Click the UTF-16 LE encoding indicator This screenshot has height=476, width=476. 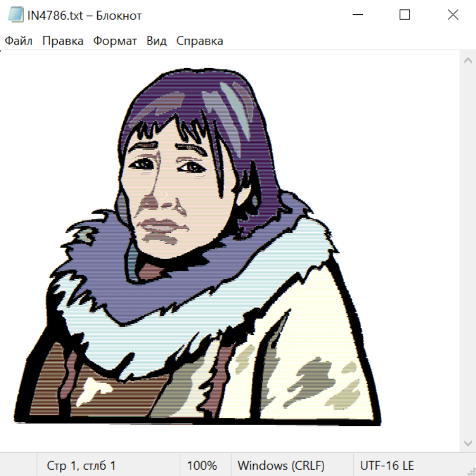tap(387, 466)
